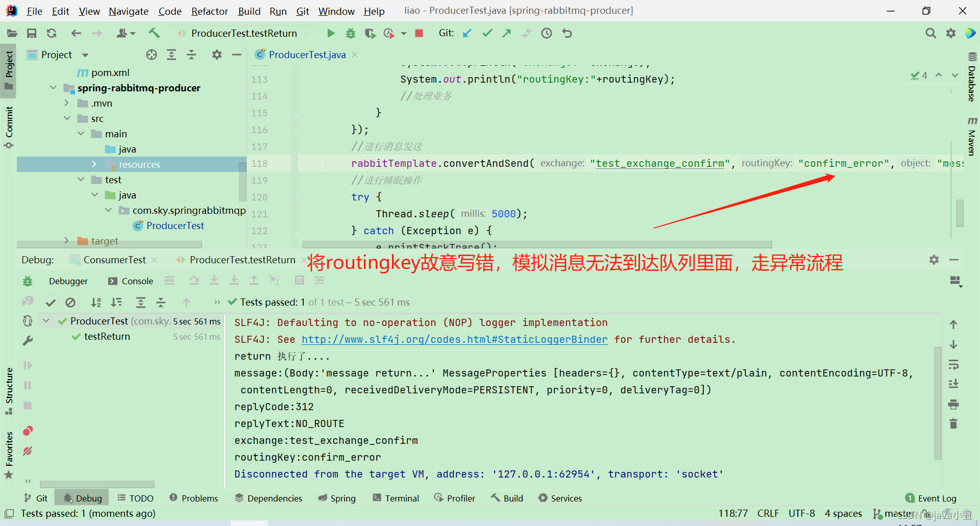Open the Refactor menu
This screenshot has height=526, width=980.
tap(209, 11)
